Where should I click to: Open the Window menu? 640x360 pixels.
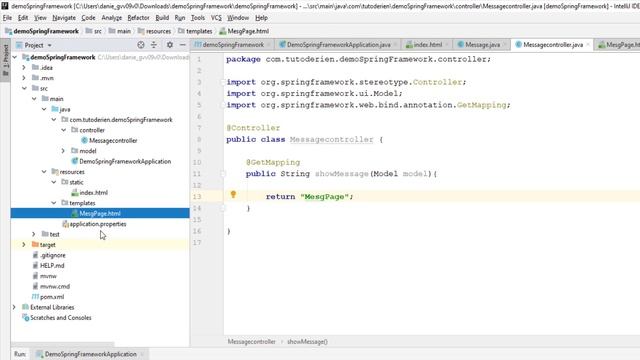point(238,18)
